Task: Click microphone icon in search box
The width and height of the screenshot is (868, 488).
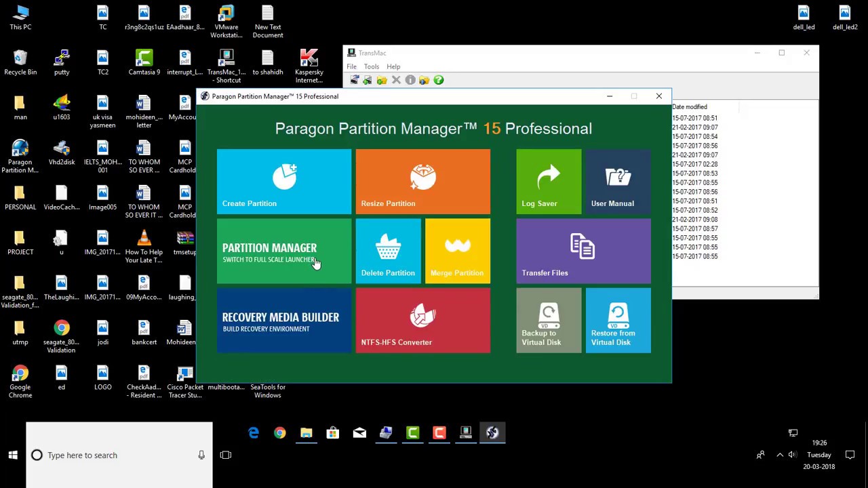Action: pyautogui.click(x=201, y=455)
